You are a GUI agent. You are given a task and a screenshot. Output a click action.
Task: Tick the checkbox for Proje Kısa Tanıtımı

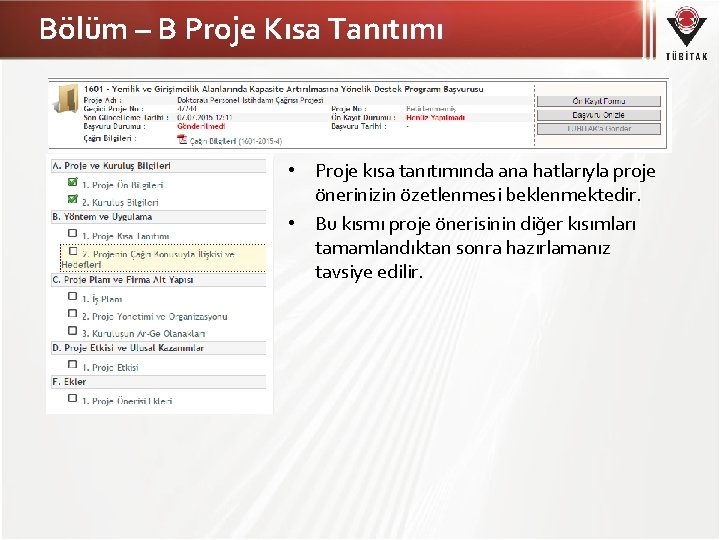73,233
